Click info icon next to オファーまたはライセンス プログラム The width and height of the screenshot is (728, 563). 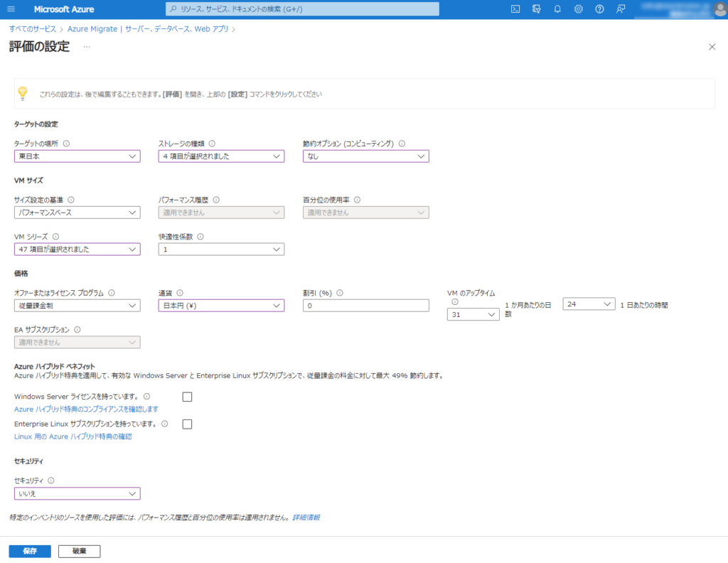[x=112, y=293]
